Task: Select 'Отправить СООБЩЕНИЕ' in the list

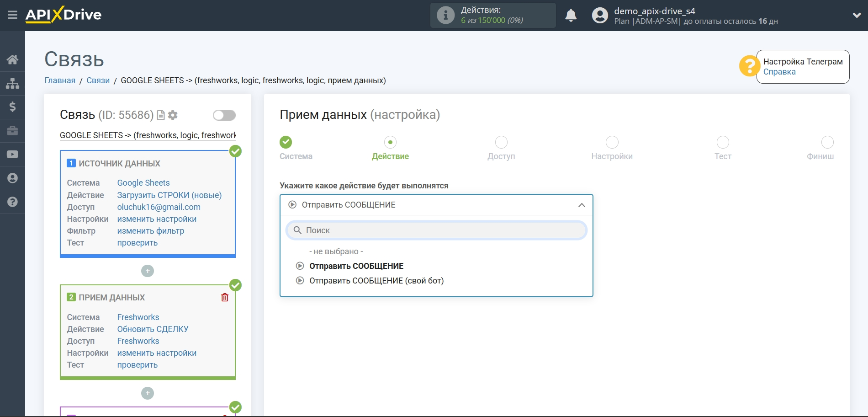Action: 356,266
